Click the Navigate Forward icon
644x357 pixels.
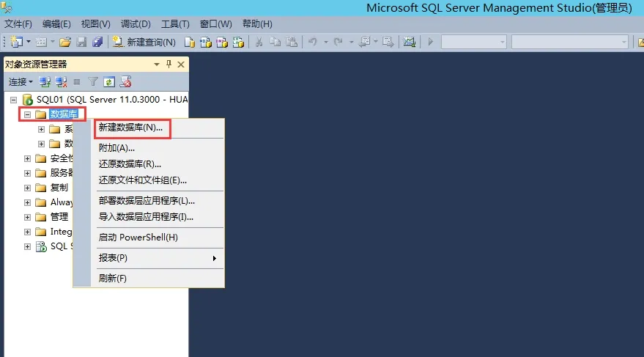(388, 42)
